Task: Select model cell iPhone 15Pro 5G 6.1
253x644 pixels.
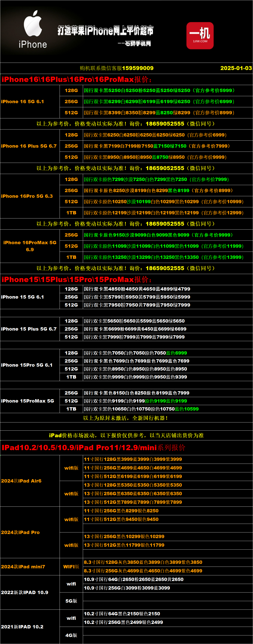Action: pyautogui.click(x=30, y=365)
